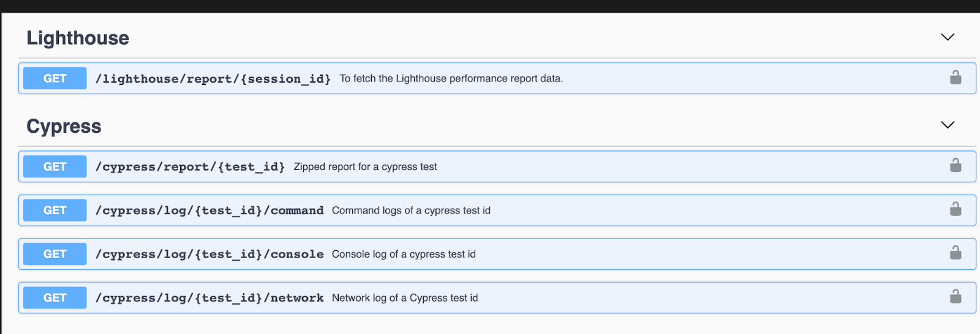This screenshot has height=334, width=980.
Task: Collapse the Cypress section chevron
Action: coord(948,125)
